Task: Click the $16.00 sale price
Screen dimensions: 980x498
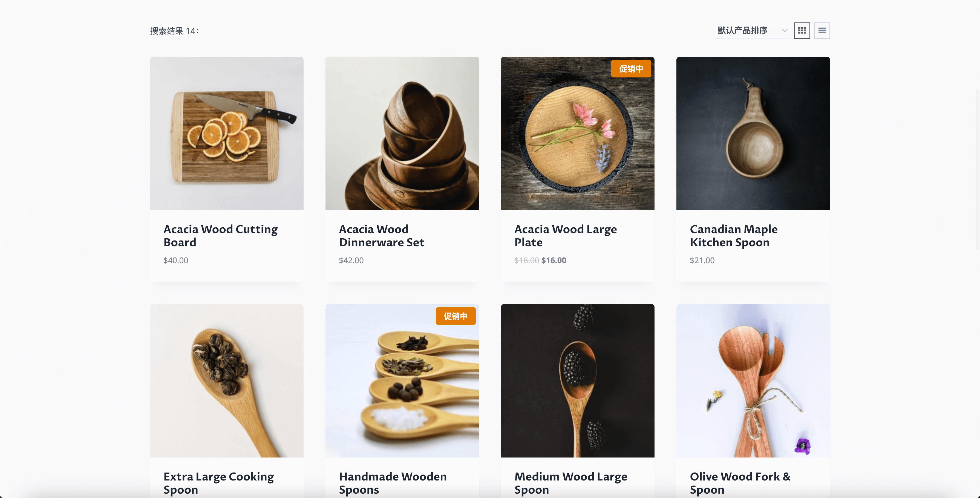Action: click(554, 260)
